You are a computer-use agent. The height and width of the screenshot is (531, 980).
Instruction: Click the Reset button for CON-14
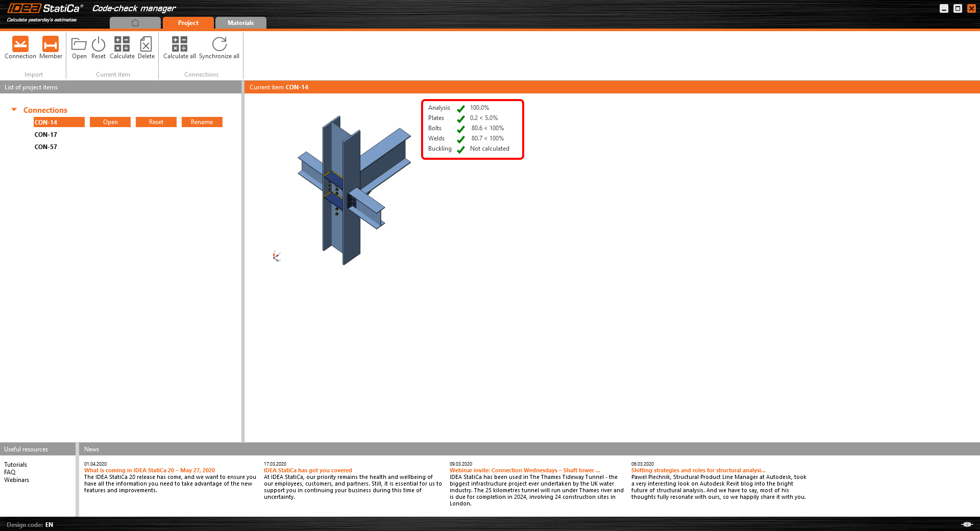156,122
